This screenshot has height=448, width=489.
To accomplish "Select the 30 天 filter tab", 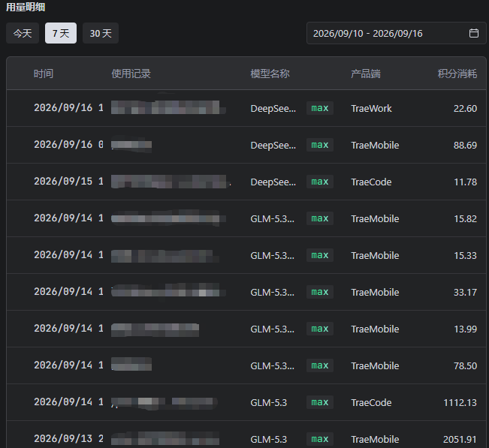I will coord(101,33).
